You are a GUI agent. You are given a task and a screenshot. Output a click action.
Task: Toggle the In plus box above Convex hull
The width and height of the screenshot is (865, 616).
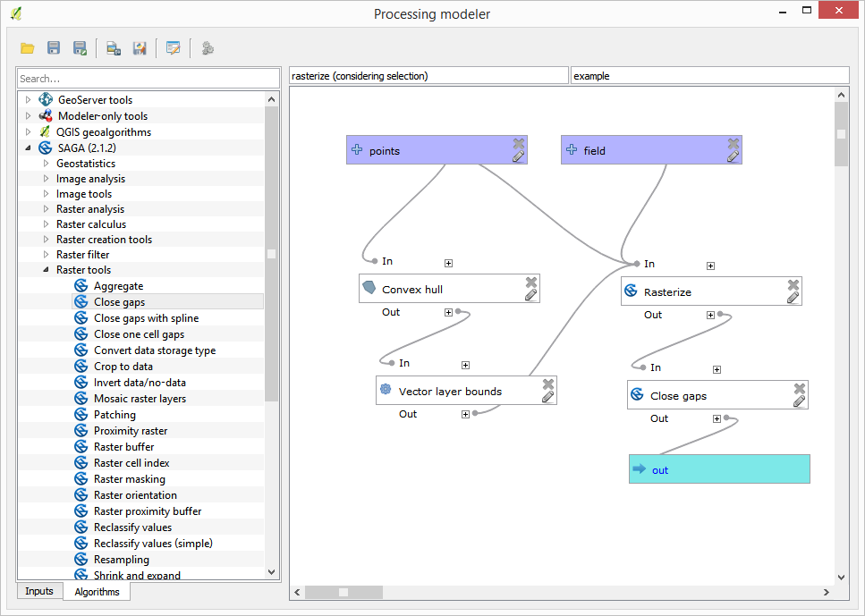(448, 263)
